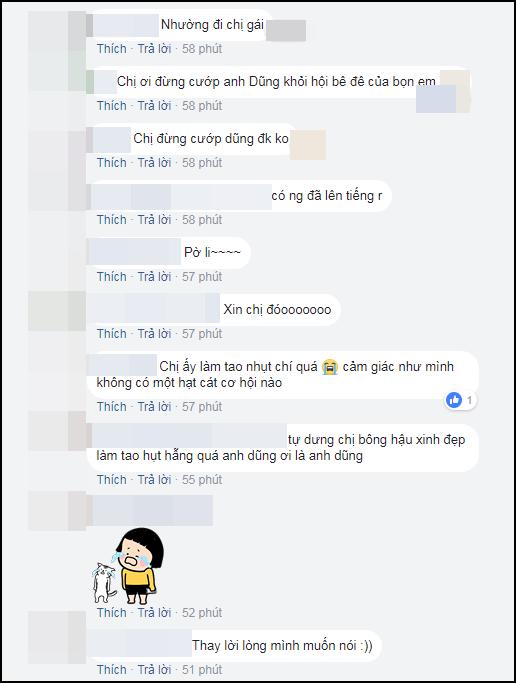Open the crying girl sticker
The height and width of the screenshot is (683, 516).
125,565
